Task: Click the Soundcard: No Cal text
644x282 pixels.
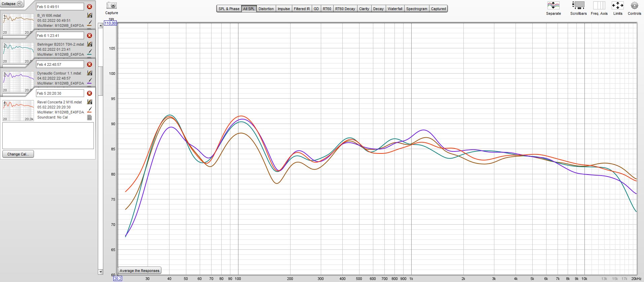Action: pos(52,117)
